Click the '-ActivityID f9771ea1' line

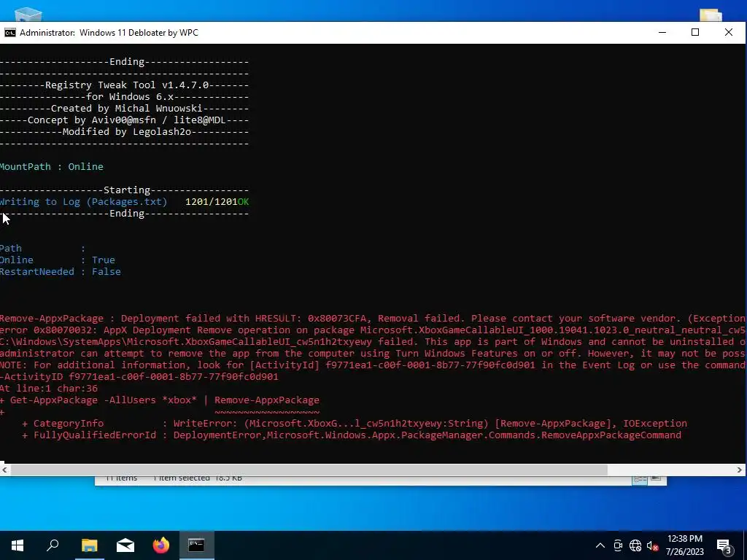[139, 377]
